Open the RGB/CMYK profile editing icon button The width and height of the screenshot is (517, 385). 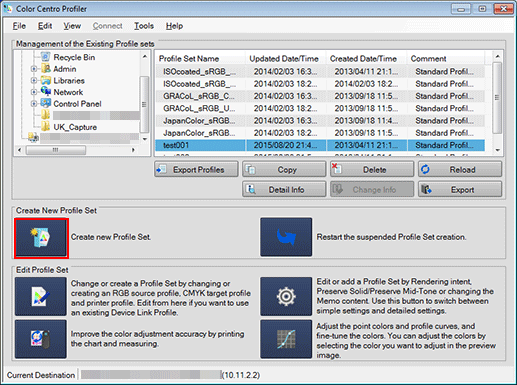point(41,296)
